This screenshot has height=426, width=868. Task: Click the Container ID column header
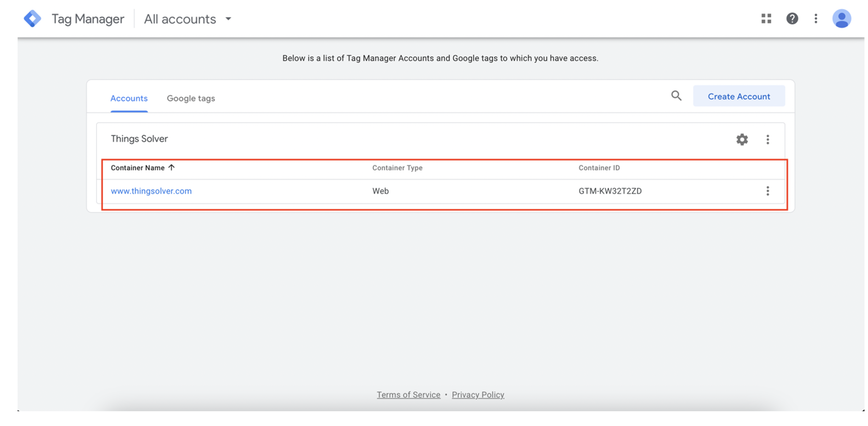tap(599, 168)
